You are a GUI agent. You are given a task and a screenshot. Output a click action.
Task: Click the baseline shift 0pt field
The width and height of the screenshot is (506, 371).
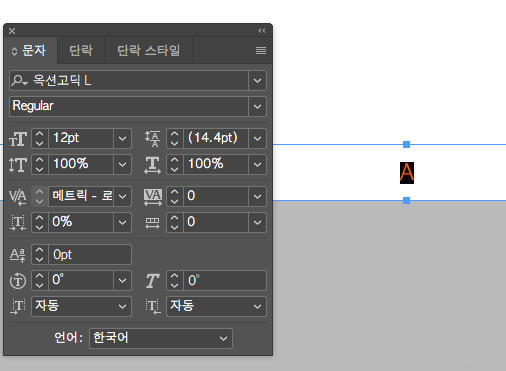coord(90,255)
